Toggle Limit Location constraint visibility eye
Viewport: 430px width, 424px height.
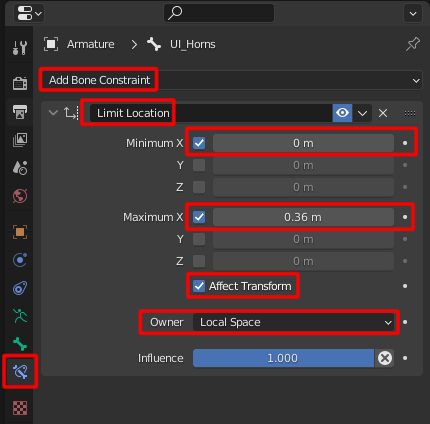click(342, 113)
